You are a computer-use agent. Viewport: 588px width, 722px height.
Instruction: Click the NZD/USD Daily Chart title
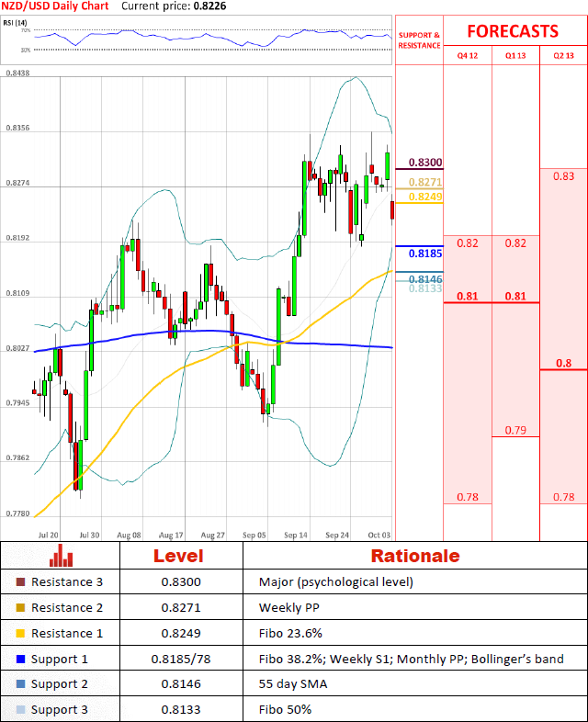(54, 6)
